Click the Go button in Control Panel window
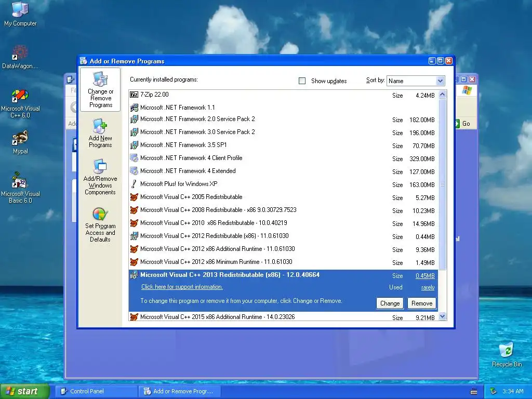This screenshot has width=532, height=399. click(463, 124)
